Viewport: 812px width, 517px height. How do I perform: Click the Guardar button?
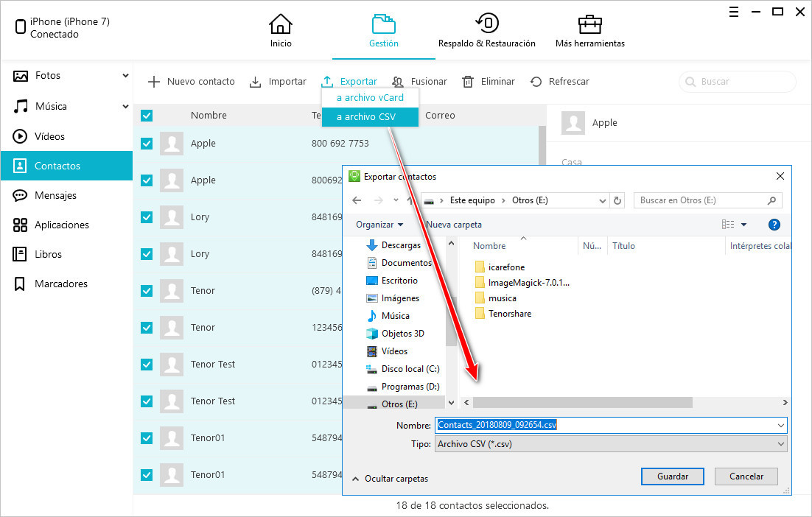pyautogui.click(x=672, y=476)
